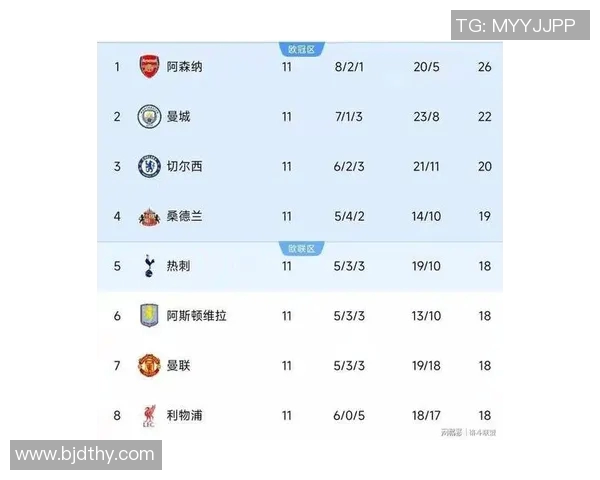
Task: Click the Chelsea club crest
Action: (149, 166)
